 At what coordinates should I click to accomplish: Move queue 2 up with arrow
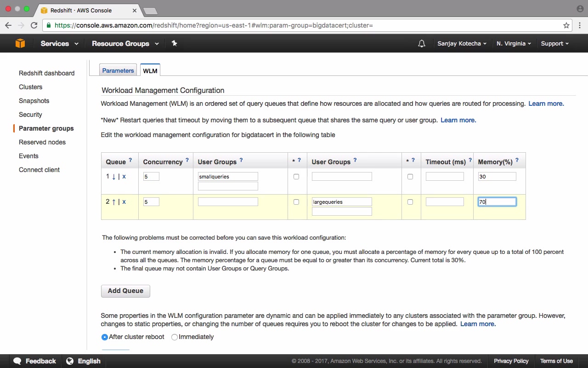[x=114, y=202]
